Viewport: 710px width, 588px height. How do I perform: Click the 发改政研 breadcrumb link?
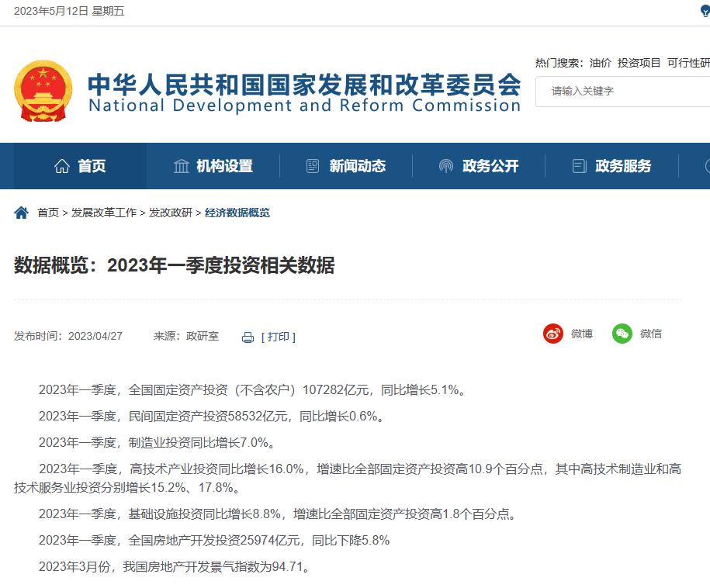pos(169,213)
